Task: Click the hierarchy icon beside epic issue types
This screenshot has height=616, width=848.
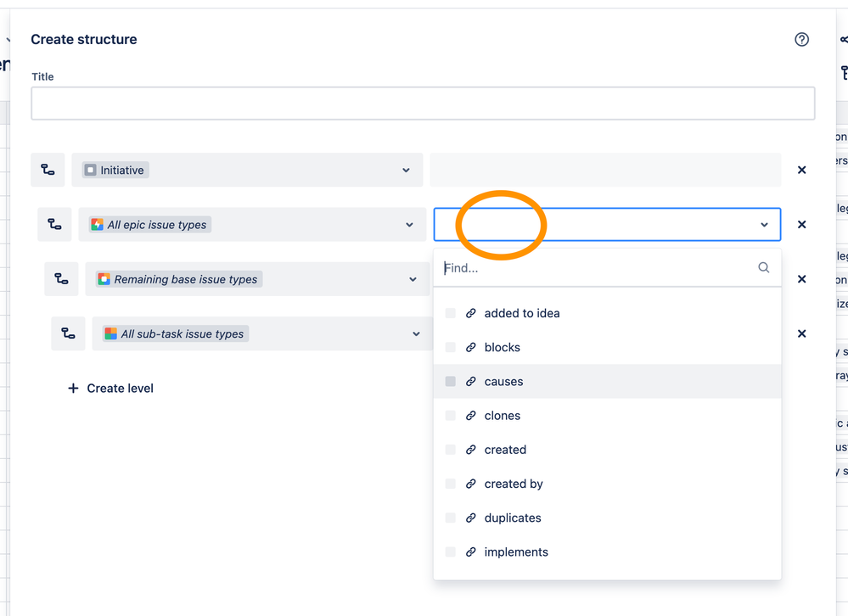Action: tap(54, 225)
